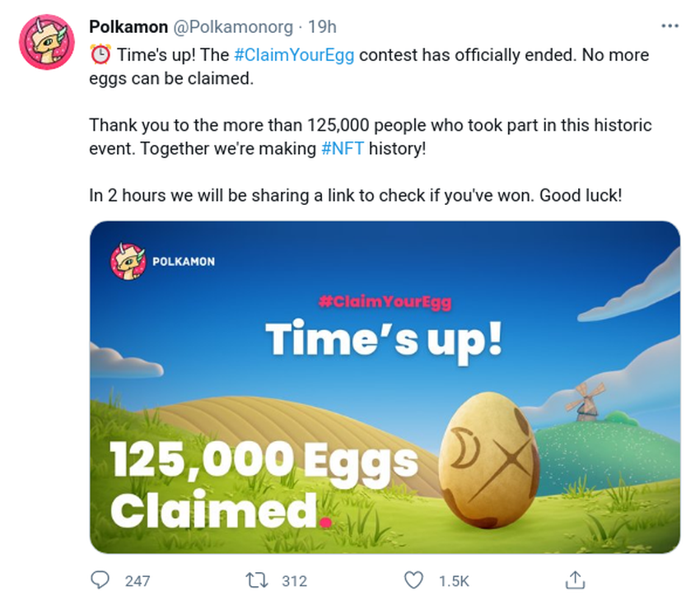Retweet using the retweet arrows icon

pos(257,580)
